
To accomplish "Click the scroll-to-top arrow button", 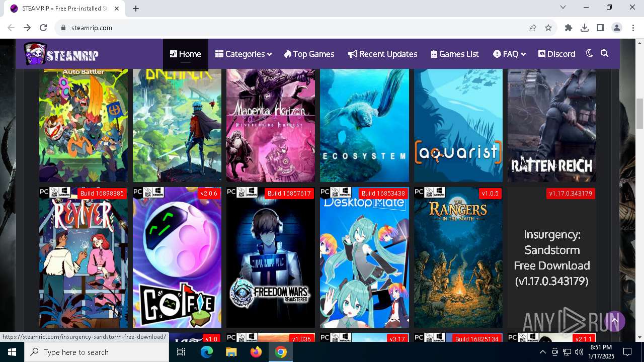I will pyautogui.click(x=614, y=321).
